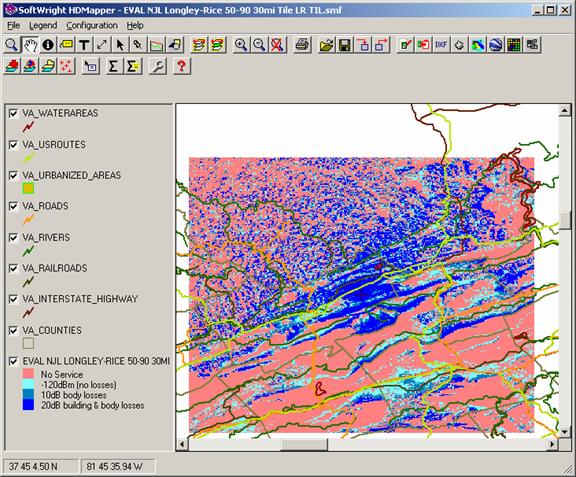Open the Legend menu

[x=43, y=25]
